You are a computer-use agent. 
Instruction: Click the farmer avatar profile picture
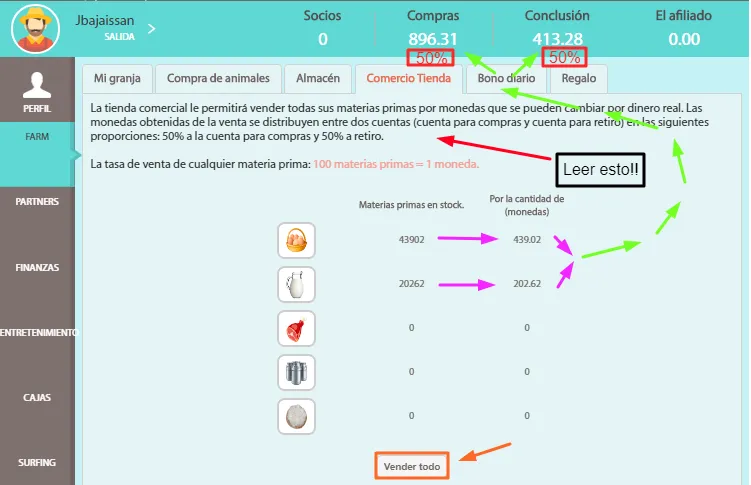[x=35, y=29]
